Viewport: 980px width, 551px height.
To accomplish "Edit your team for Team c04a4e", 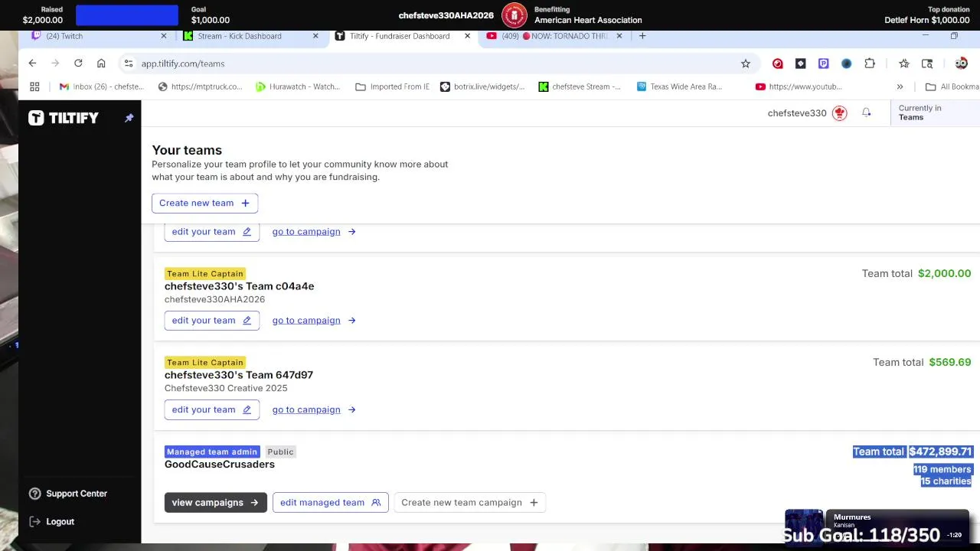I will coord(212,321).
